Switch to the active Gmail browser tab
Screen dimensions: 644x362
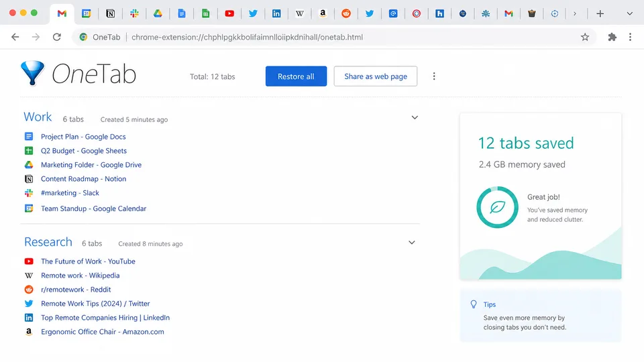click(62, 13)
